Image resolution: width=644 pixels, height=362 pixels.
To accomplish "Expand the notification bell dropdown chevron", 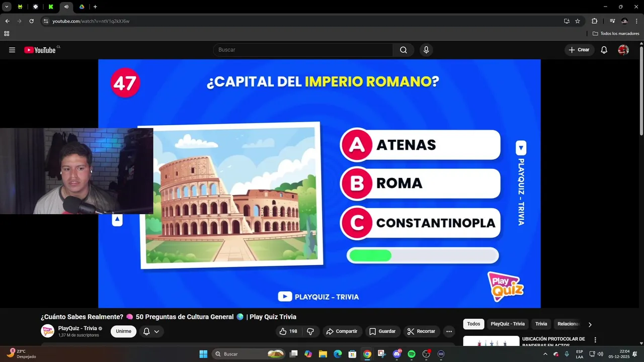I will [156, 331].
